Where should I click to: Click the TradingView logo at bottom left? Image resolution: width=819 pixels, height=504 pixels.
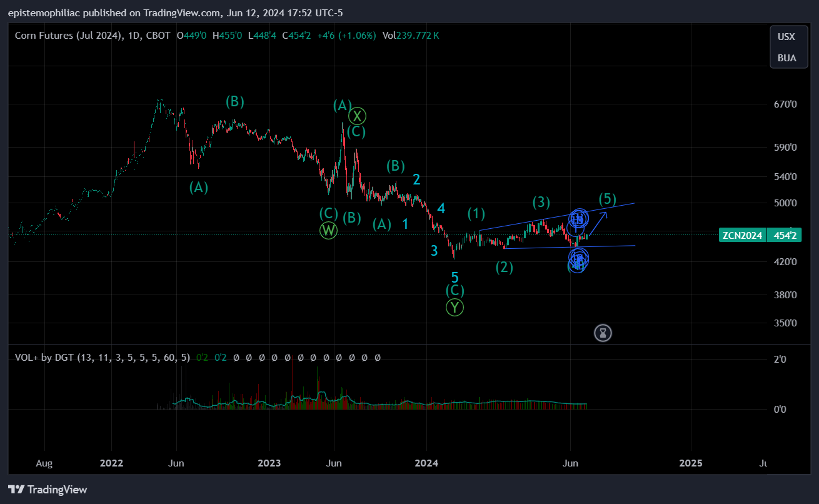48,490
